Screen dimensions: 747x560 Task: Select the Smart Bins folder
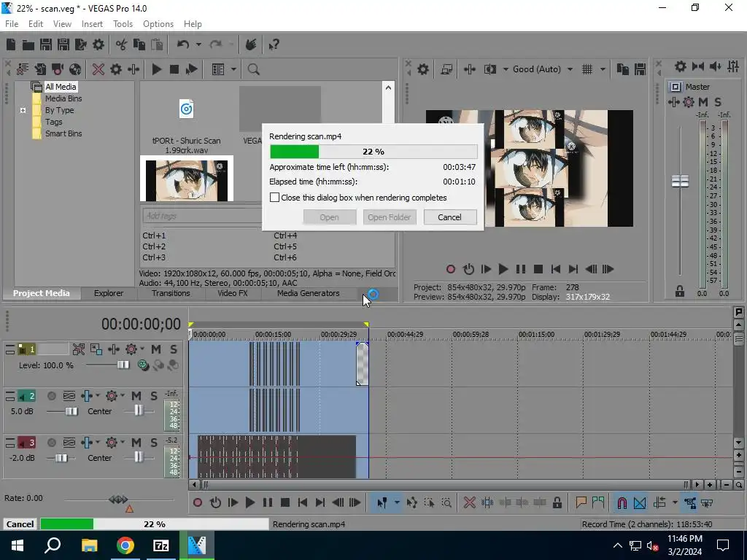63,134
